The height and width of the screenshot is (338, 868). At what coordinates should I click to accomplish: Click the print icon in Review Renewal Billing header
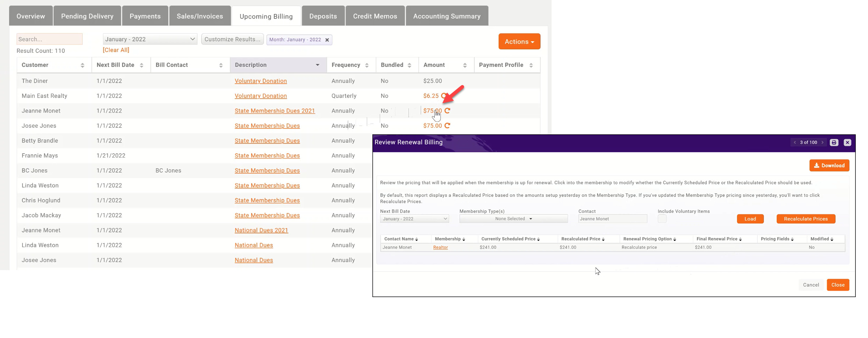click(x=834, y=142)
